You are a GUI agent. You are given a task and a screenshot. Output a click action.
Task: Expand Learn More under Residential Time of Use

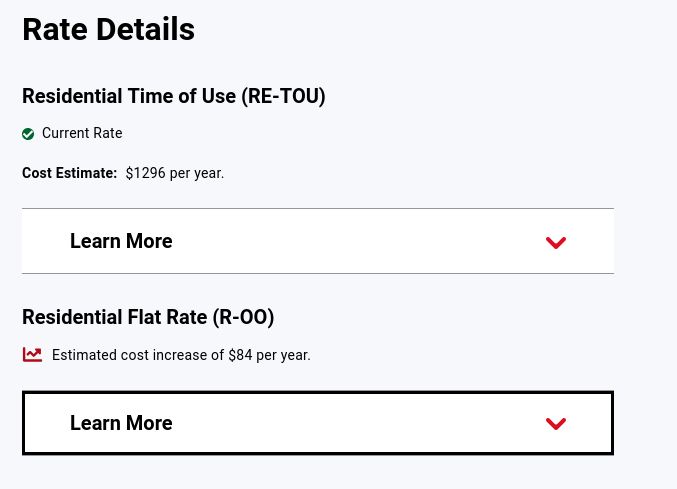pos(317,241)
